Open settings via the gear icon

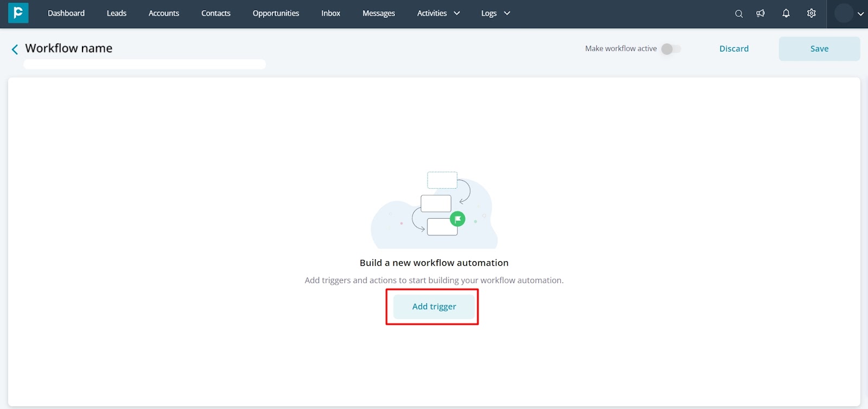[x=812, y=14]
